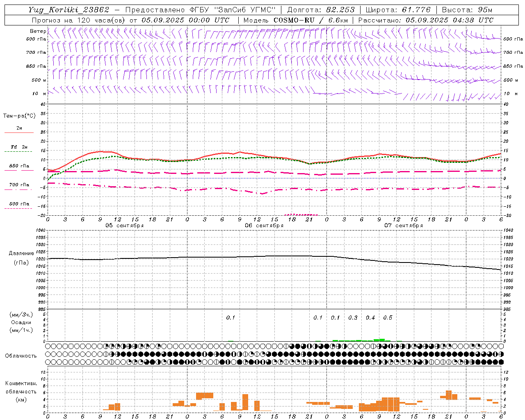
Task: Click the 10 м wind level label on left axis
Action: (x=39, y=94)
